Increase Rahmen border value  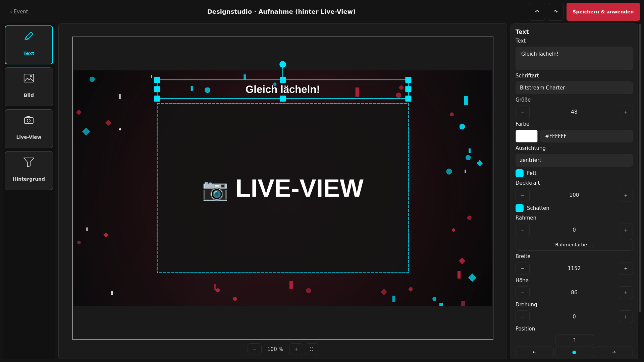click(626, 230)
